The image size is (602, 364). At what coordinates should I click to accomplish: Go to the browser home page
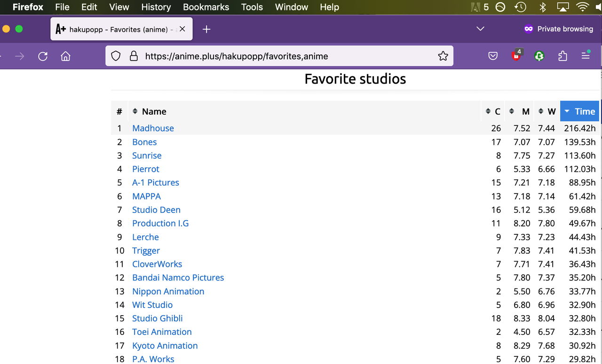pos(66,56)
